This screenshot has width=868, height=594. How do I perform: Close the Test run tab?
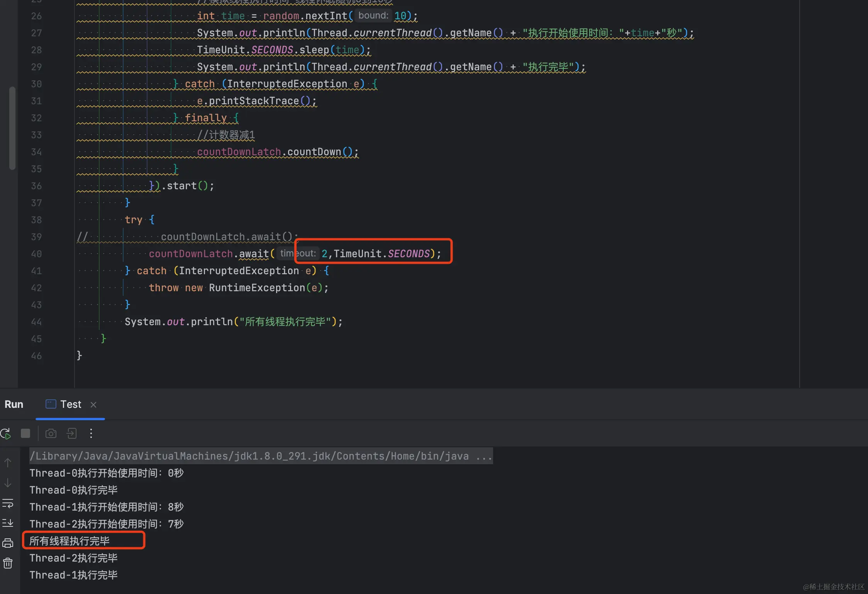(93, 404)
